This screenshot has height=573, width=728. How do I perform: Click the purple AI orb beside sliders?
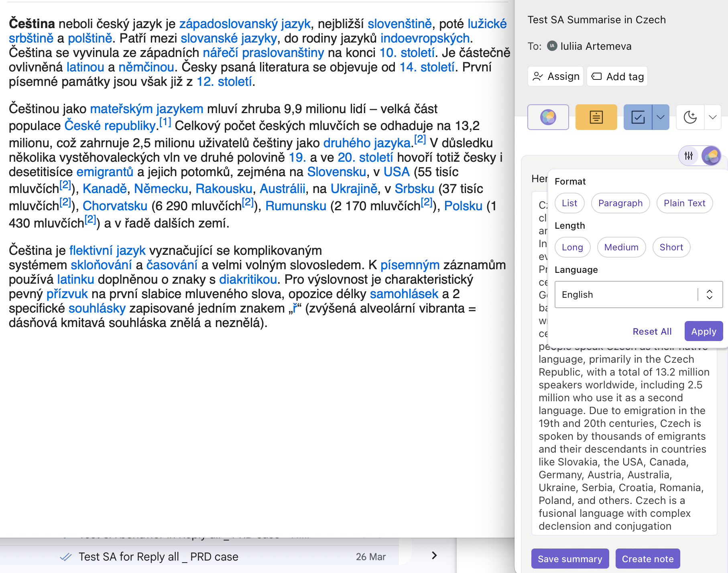click(711, 156)
